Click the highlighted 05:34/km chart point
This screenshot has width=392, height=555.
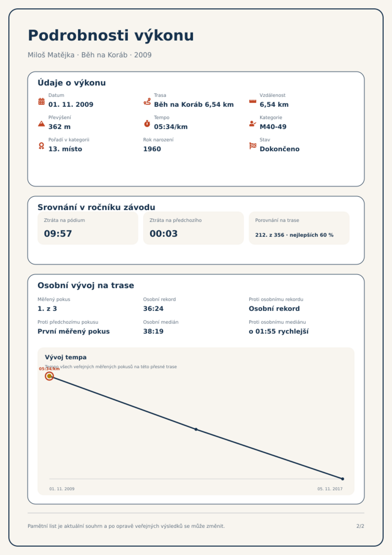[x=49, y=376]
